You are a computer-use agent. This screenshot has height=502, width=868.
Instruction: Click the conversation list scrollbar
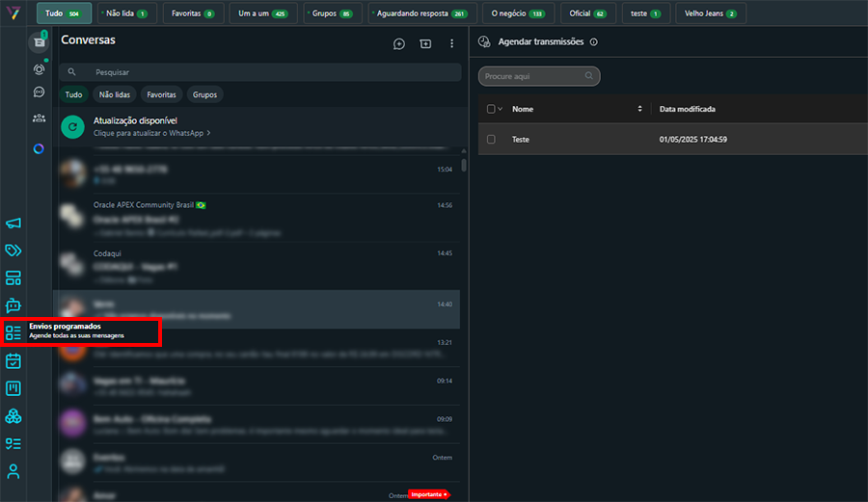(464, 164)
